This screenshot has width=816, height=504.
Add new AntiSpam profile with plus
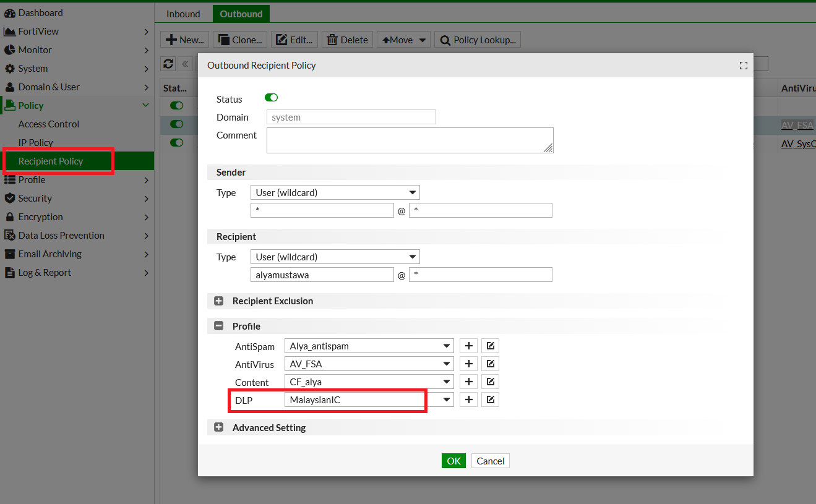click(x=469, y=346)
